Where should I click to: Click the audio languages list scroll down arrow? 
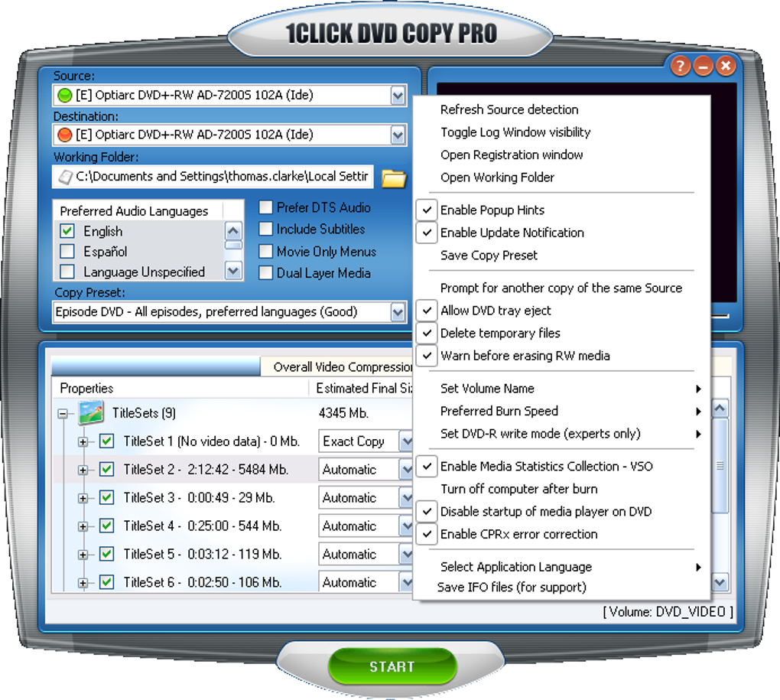click(233, 271)
